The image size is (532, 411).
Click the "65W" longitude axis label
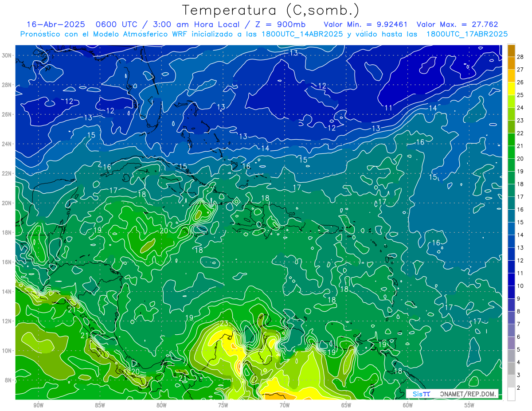tap(346, 405)
